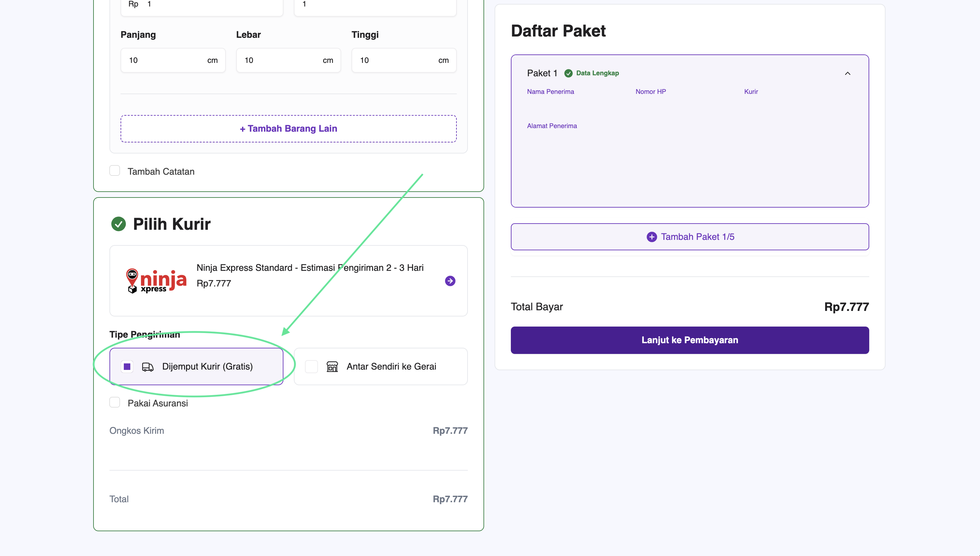Enable the Pakai Asuransi checkbox
Viewport: 980px width, 556px height.
click(x=114, y=402)
